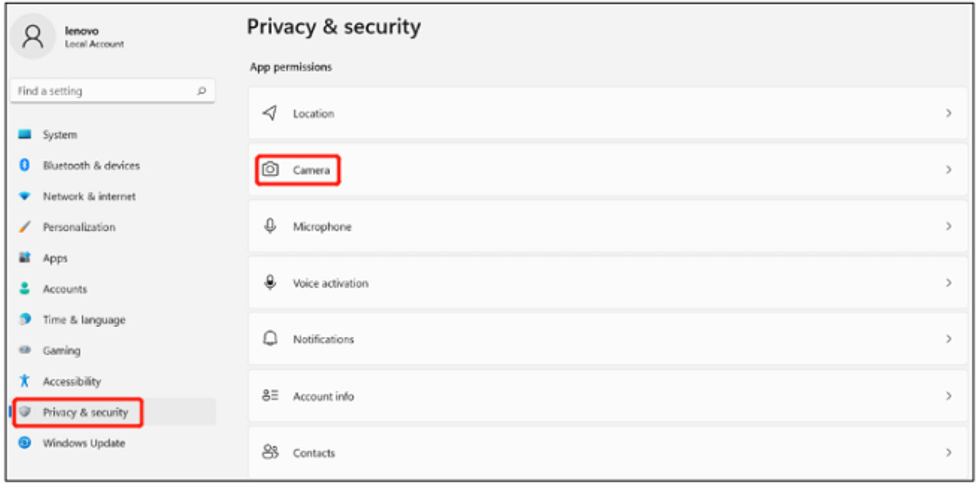Viewport: 980px width, 490px height.
Task: Click the Camera icon
Action: pyautogui.click(x=269, y=170)
